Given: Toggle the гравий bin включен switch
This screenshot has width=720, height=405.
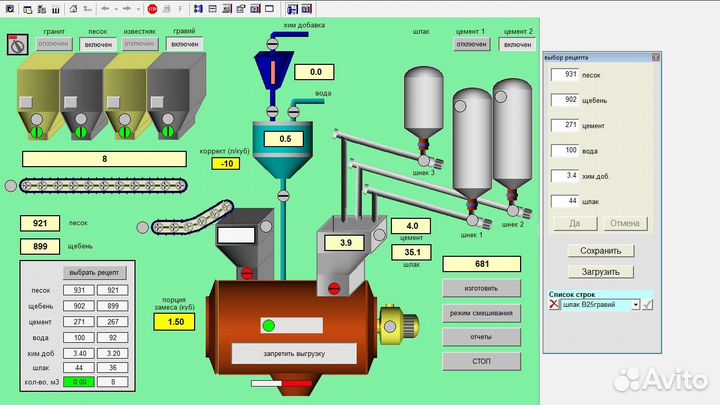Looking at the screenshot, I should 184,45.
